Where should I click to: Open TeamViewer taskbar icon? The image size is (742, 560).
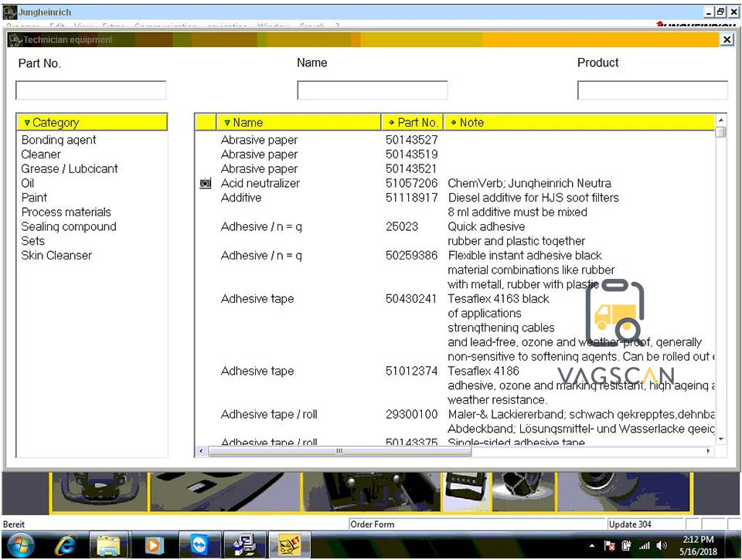click(x=199, y=545)
